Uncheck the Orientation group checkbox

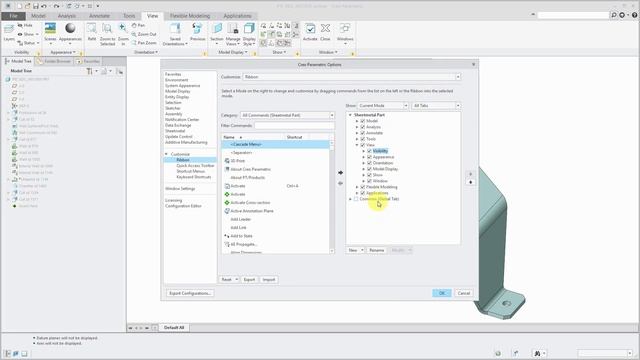coord(369,163)
